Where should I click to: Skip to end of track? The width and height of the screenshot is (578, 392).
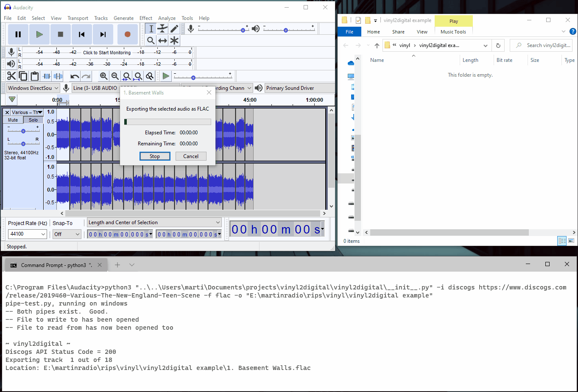point(103,34)
